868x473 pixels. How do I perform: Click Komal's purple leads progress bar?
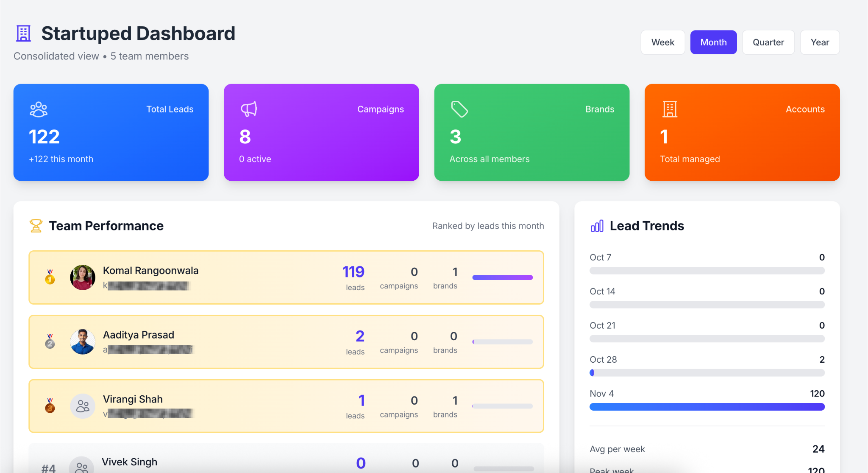click(502, 277)
